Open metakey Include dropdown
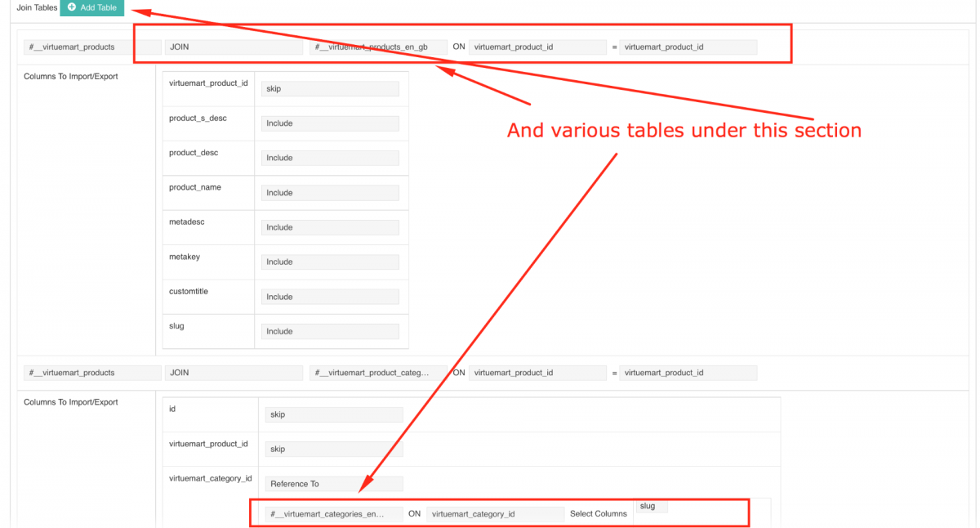This screenshot has width=980, height=528. tap(330, 262)
